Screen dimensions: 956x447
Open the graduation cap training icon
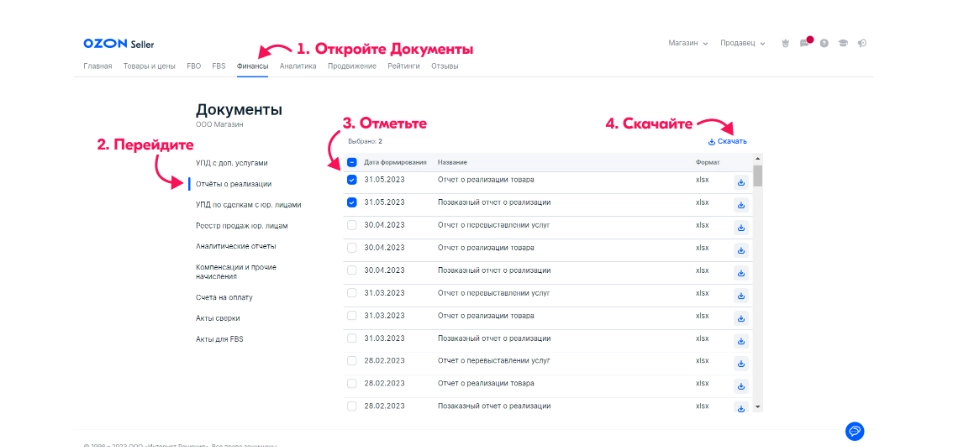coord(843,44)
